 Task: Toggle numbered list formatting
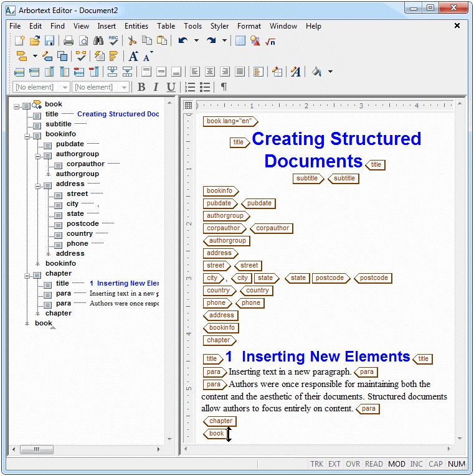(x=190, y=87)
